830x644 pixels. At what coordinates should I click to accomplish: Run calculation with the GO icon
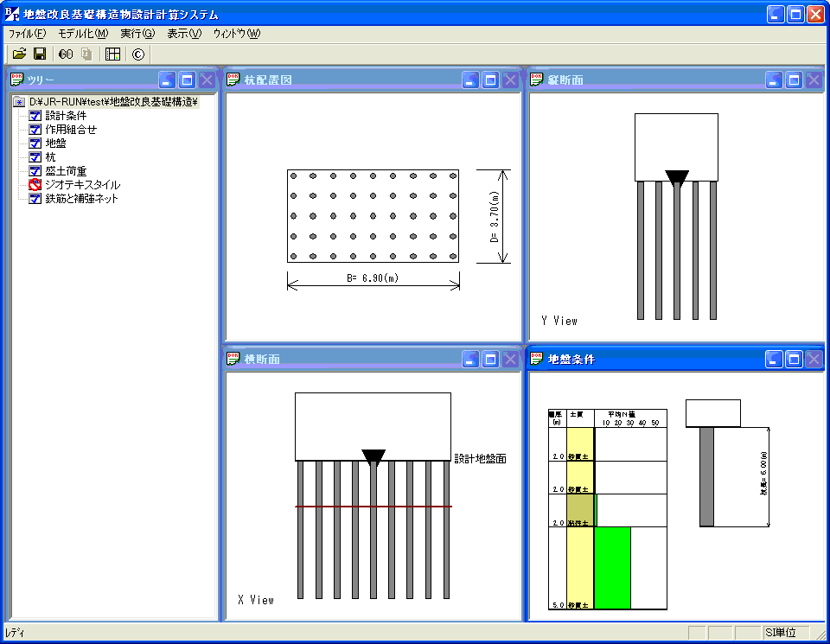pyautogui.click(x=66, y=54)
